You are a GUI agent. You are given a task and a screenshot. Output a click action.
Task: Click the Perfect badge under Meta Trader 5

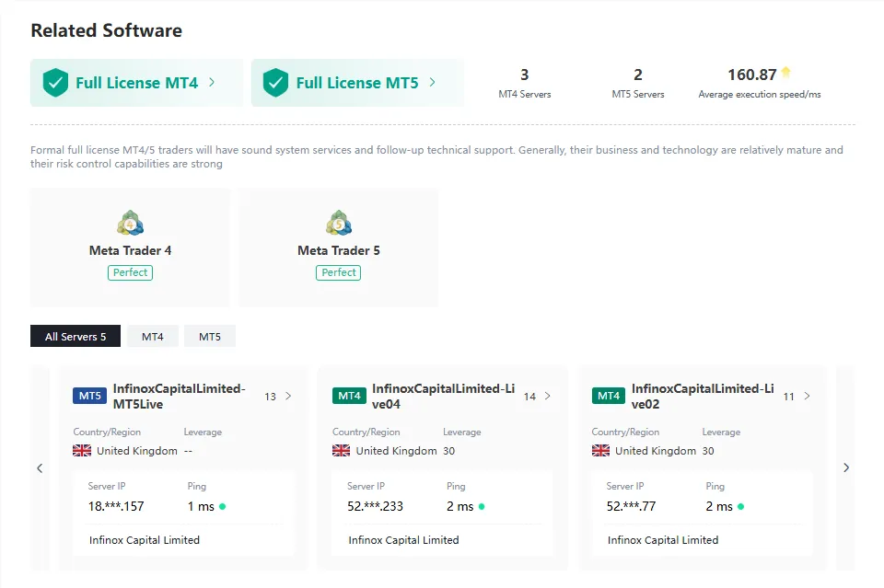[x=338, y=272]
